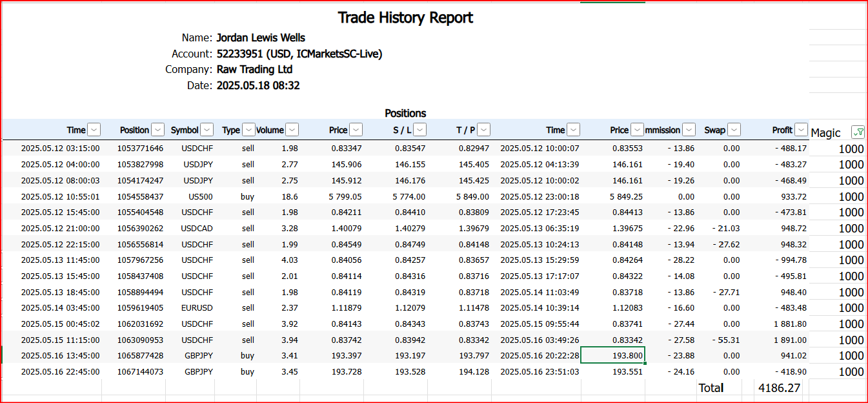
Task: Open the Price filter dropdown beside the Commission header
Action: [x=637, y=130]
